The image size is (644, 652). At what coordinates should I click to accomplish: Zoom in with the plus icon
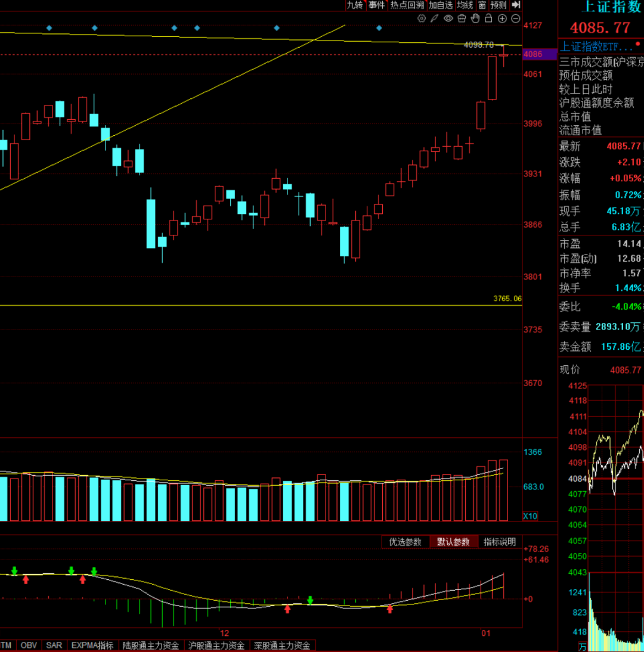502,18
